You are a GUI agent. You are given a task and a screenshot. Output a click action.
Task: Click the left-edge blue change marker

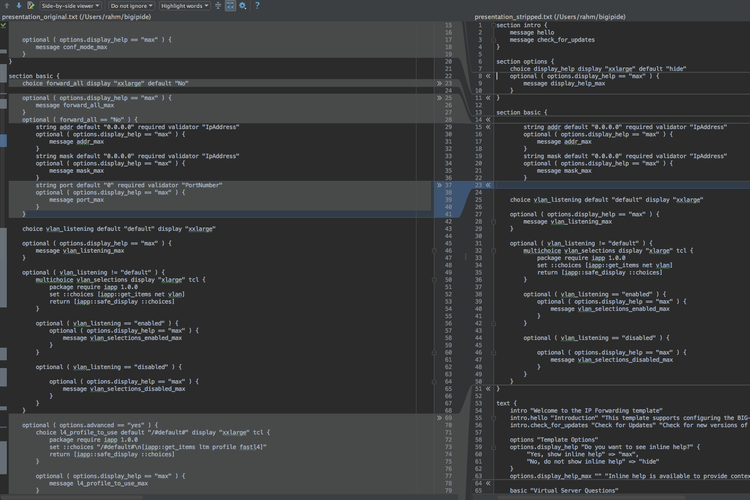tap(3, 141)
